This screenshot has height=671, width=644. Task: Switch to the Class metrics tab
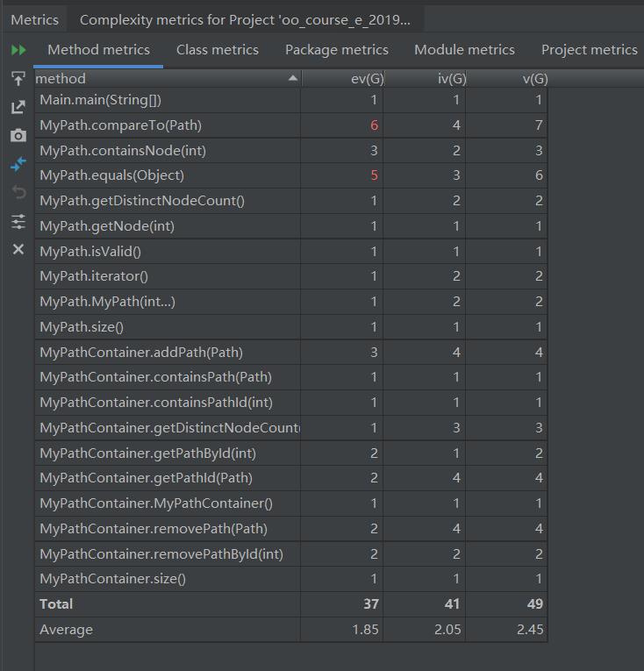click(217, 50)
